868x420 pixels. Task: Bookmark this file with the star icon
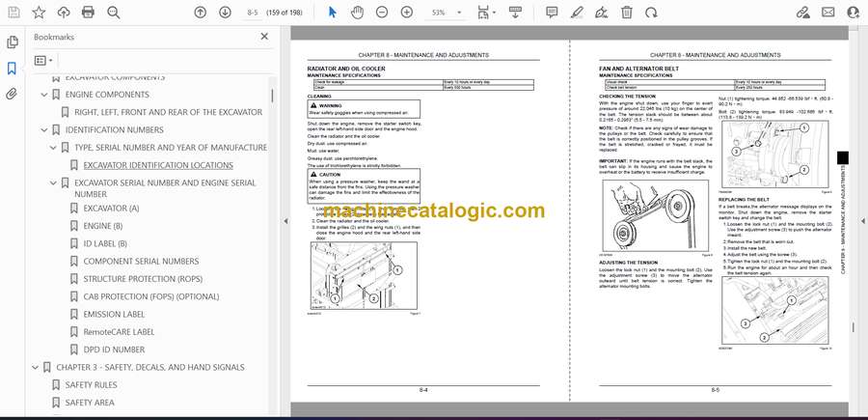(39, 13)
